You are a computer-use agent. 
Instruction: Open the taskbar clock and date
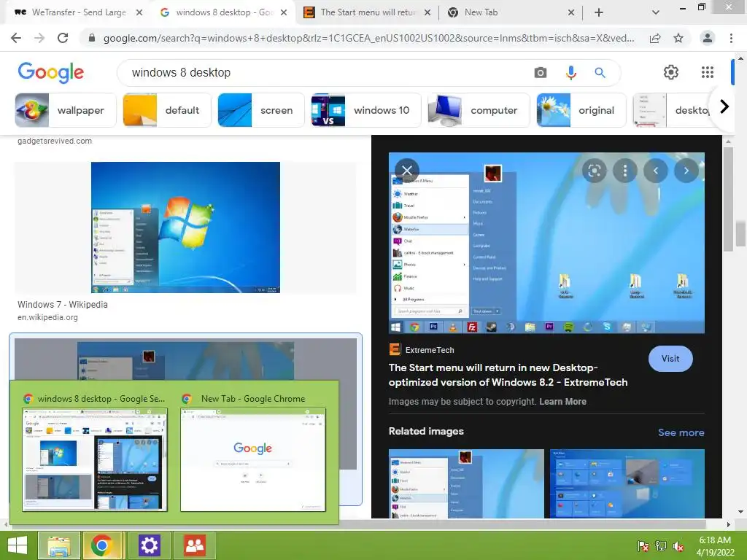715,545
